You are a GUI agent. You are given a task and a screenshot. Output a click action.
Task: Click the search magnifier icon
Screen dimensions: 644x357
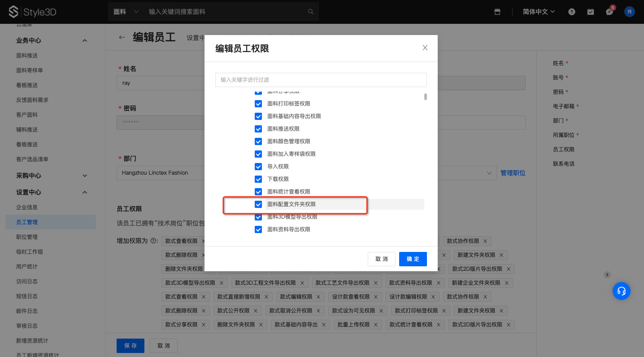[x=311, y=12]
